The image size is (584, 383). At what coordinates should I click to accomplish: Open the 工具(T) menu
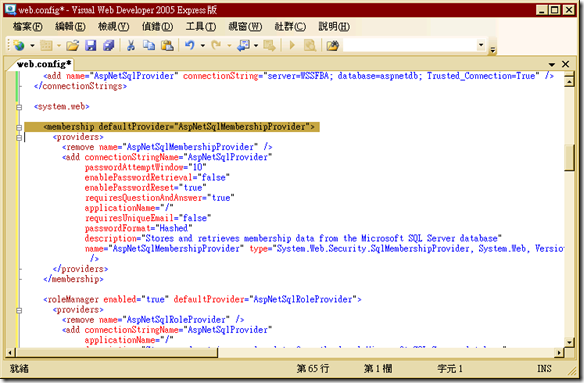[x=201, y=26]
